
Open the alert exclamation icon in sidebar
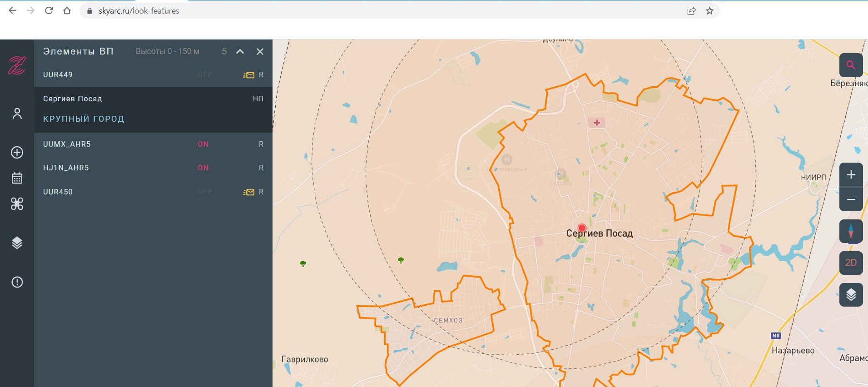(x=17, y=282)
